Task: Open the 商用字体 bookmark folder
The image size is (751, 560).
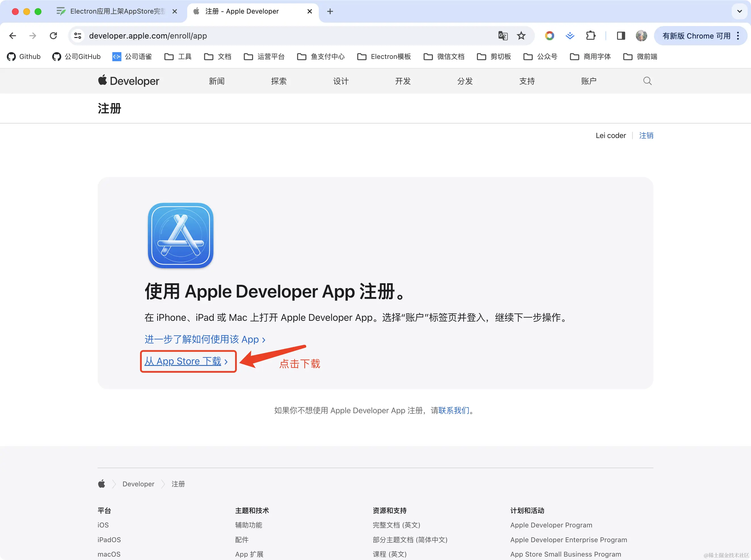Action: point(590,57)
